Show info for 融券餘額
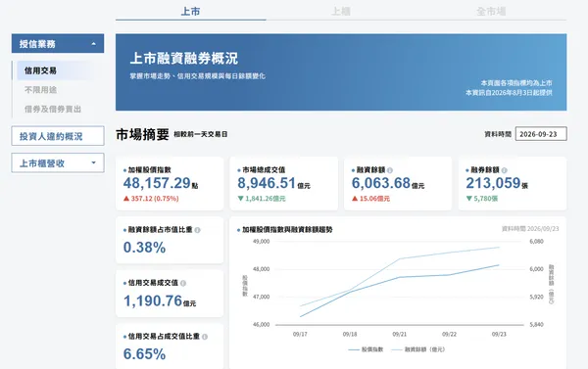This screenshot has height=369, width=588. pos(505,170)
